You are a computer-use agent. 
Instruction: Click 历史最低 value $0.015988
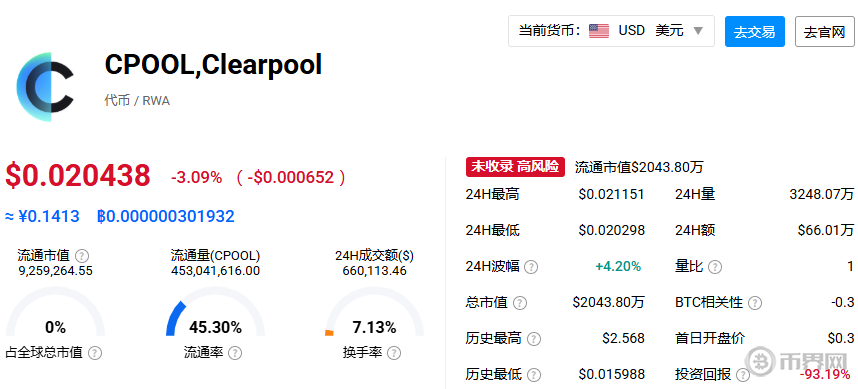[611, 375]
